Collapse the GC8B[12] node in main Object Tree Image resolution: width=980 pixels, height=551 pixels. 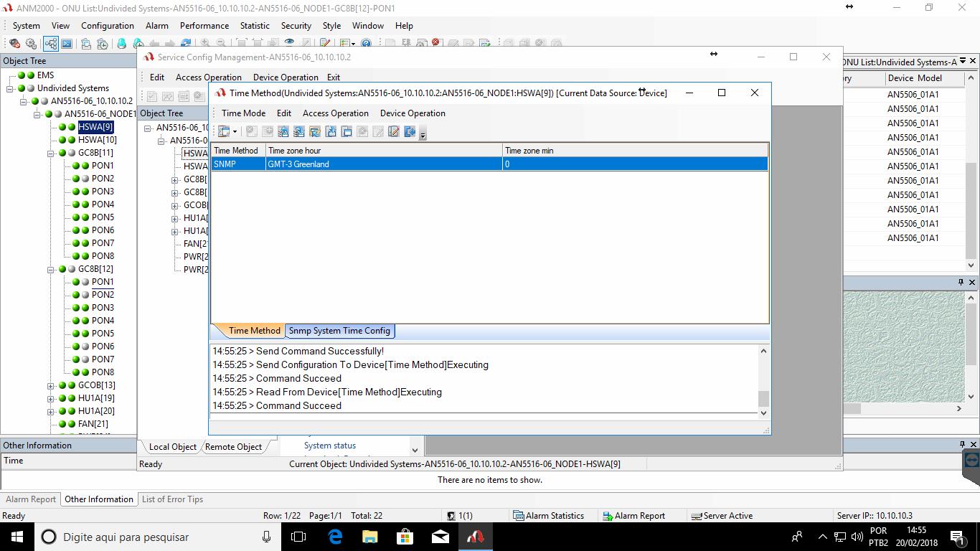[x=51, y=269]
